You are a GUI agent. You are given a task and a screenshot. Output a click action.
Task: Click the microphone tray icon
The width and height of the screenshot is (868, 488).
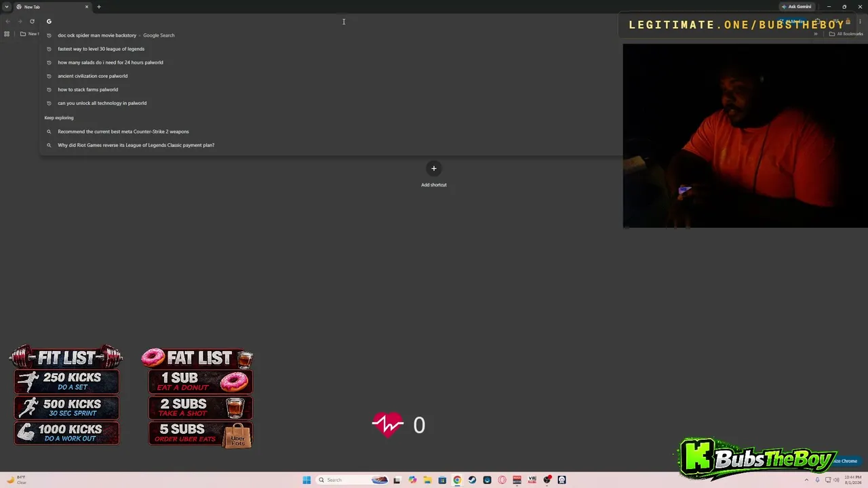817,480
